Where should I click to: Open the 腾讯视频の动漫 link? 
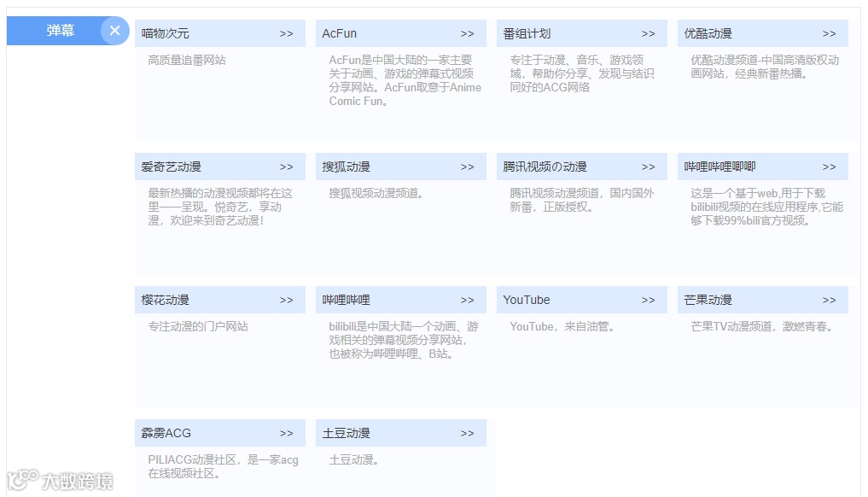click(545, 167)
